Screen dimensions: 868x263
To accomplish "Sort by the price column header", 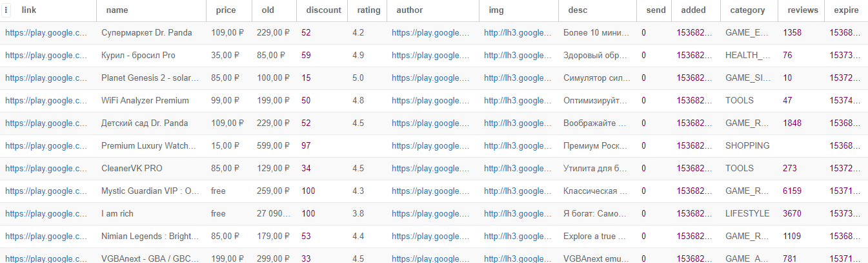I will [226, 10].
